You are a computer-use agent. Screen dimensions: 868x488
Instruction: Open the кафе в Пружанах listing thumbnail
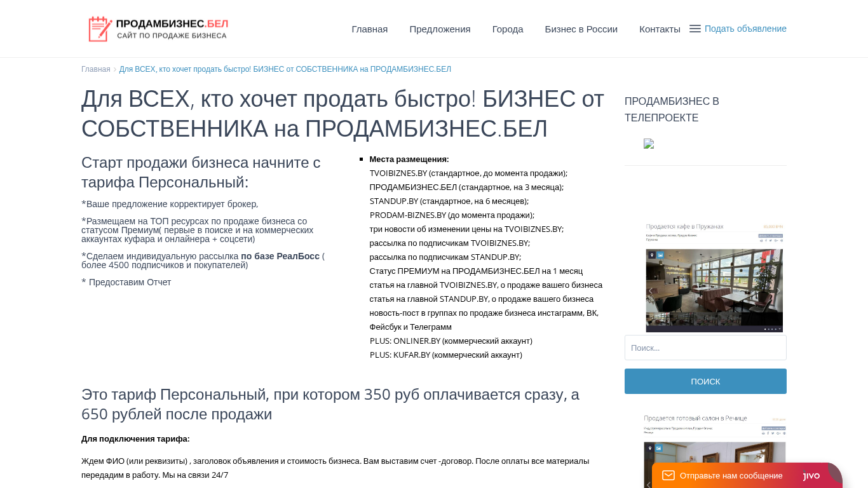(x=714, y=277)
